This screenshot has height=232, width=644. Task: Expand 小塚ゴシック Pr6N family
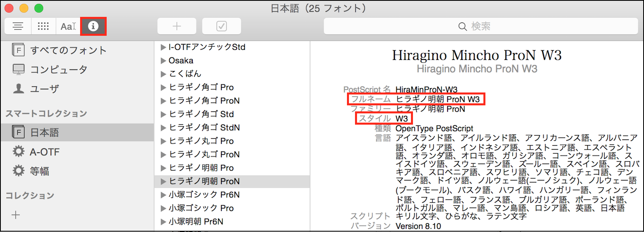click(163, 195)
